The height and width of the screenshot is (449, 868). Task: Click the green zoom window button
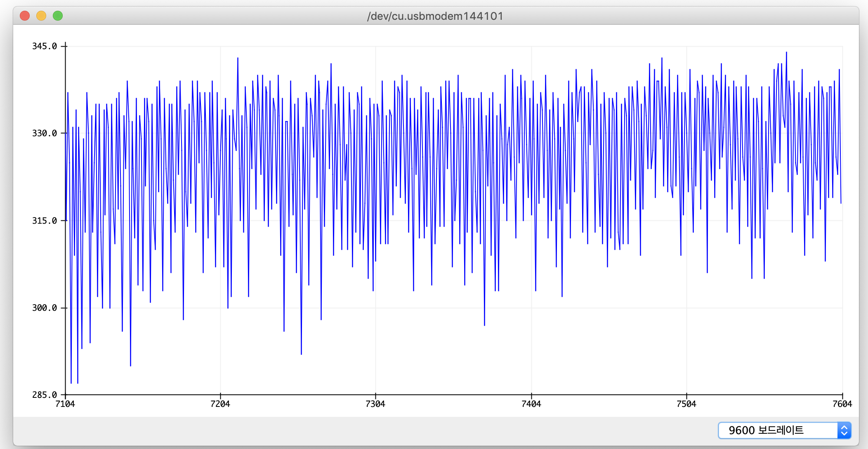58,16
